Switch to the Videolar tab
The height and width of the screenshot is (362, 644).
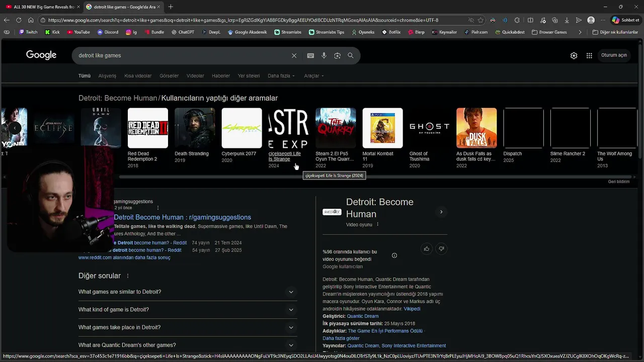pyautogui.click(x=195, y=76)
